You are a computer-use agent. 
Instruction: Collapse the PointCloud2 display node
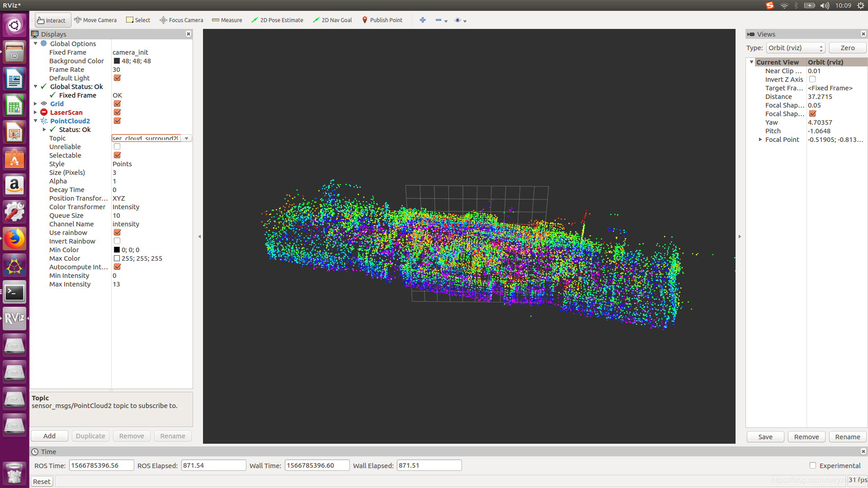point(36,121)
